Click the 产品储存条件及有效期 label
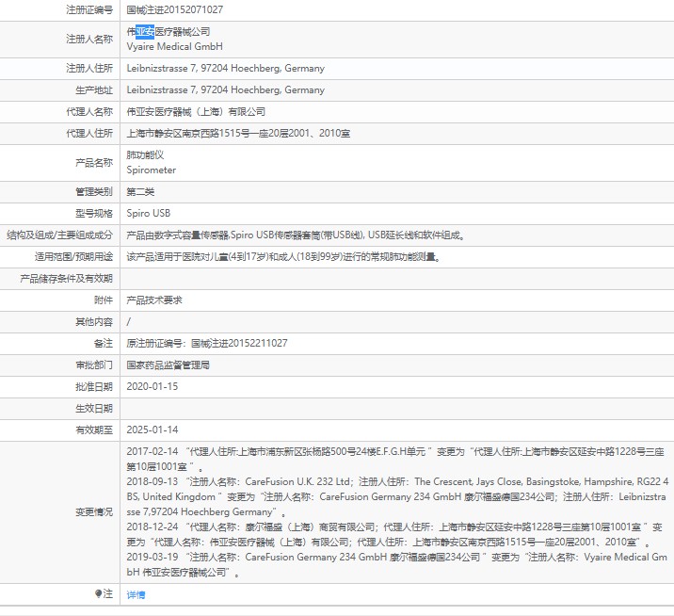674x616 pixels. click(x=66, y=279)
